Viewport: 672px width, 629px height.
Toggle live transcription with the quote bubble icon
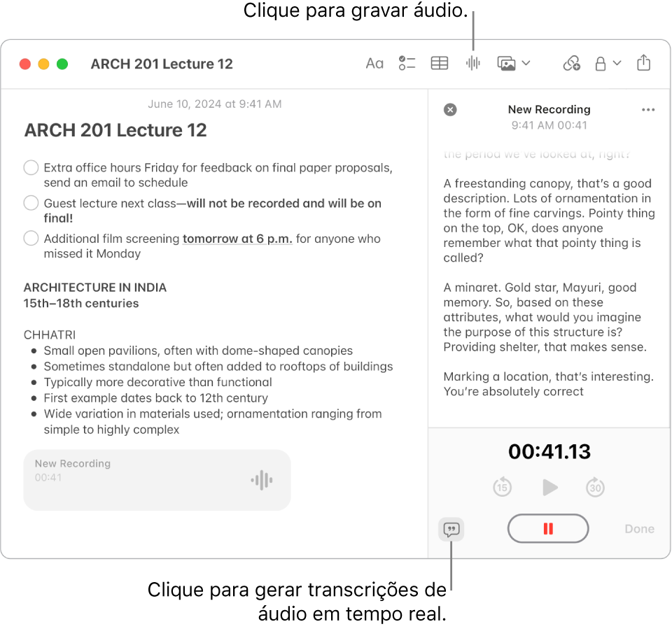451,530
